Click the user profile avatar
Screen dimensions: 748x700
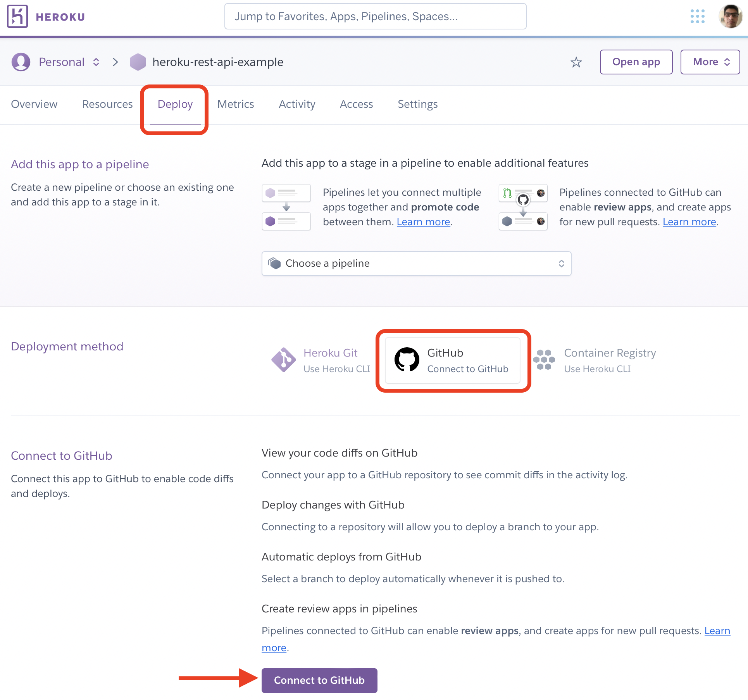730,16
